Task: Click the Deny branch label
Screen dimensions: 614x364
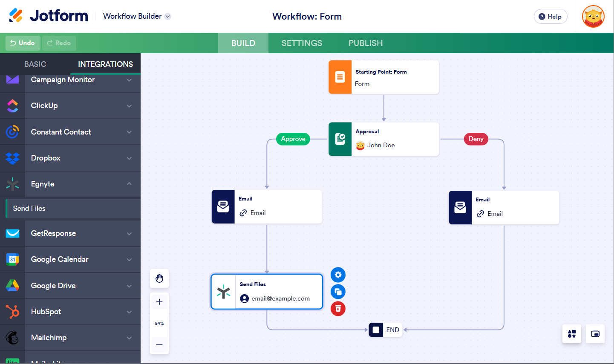Action: [476, 139]
